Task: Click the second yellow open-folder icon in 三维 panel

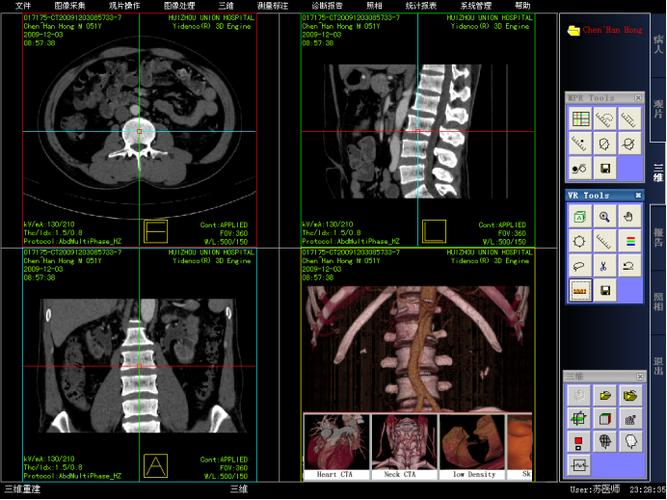Action: pyautogui.click(x=630, y=395)
